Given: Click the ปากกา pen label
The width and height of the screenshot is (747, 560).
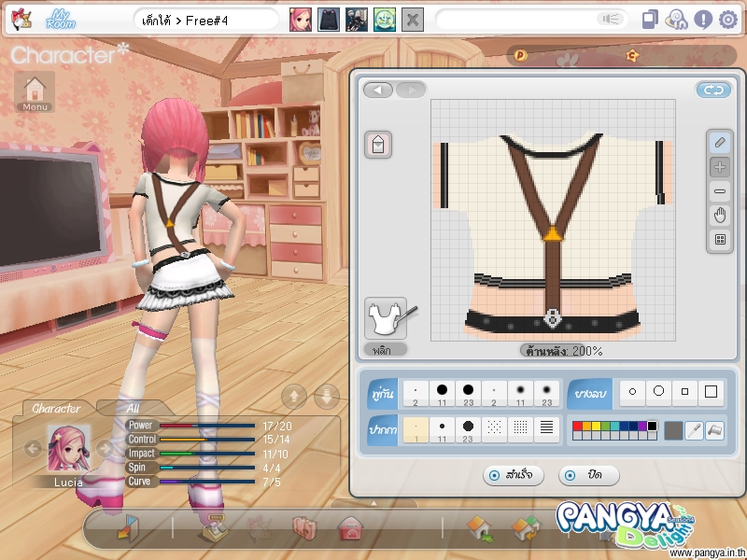Looking at the screenshot, I should click(x=383, y=430).
